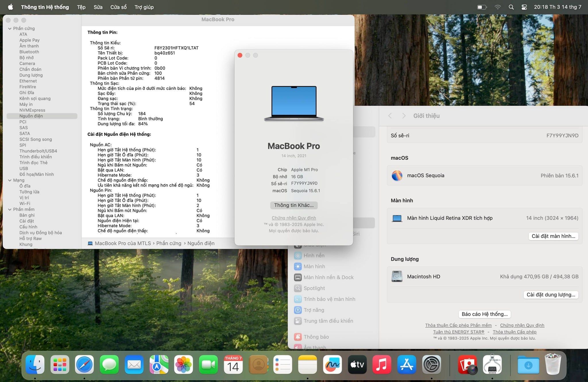Image resolution: width=588 pixels, height=382 pixels.
Task: Open Maps app in the Dock
Action: [159, 364]
